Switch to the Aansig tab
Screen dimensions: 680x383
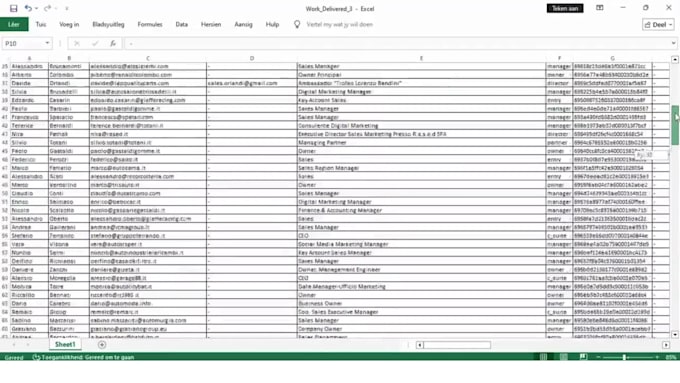click(243, 24)
